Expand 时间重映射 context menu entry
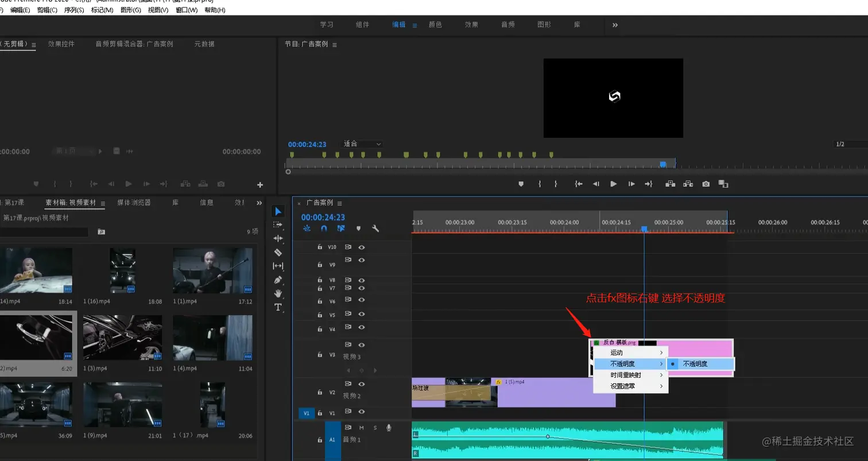Image resolution: width=868 pixels, height=461 pixels. (x=630, y=375)
